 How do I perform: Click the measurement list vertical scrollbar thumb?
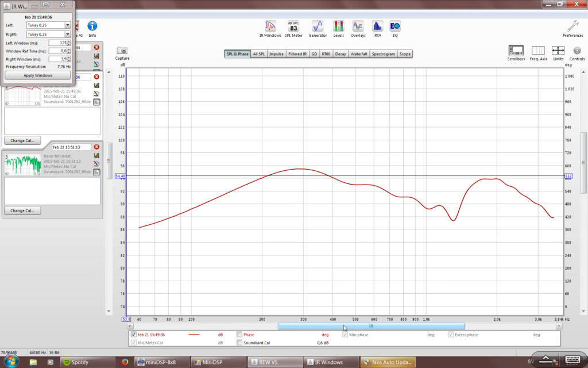109,161
